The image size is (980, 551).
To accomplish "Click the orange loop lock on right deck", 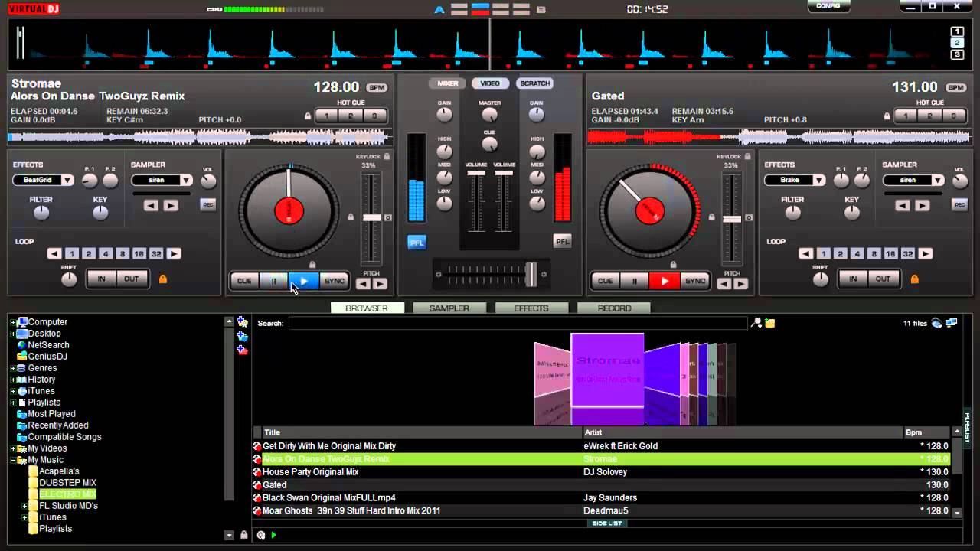I will pos(914,279).
